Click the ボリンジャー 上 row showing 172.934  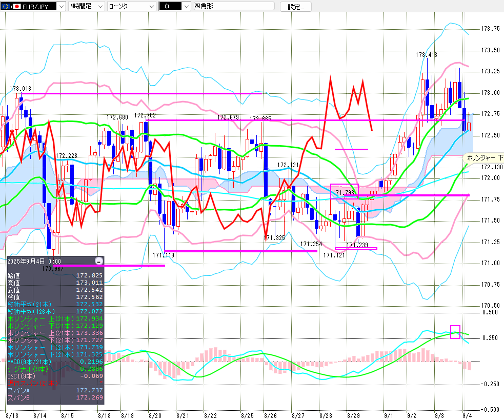click(55, 318)
